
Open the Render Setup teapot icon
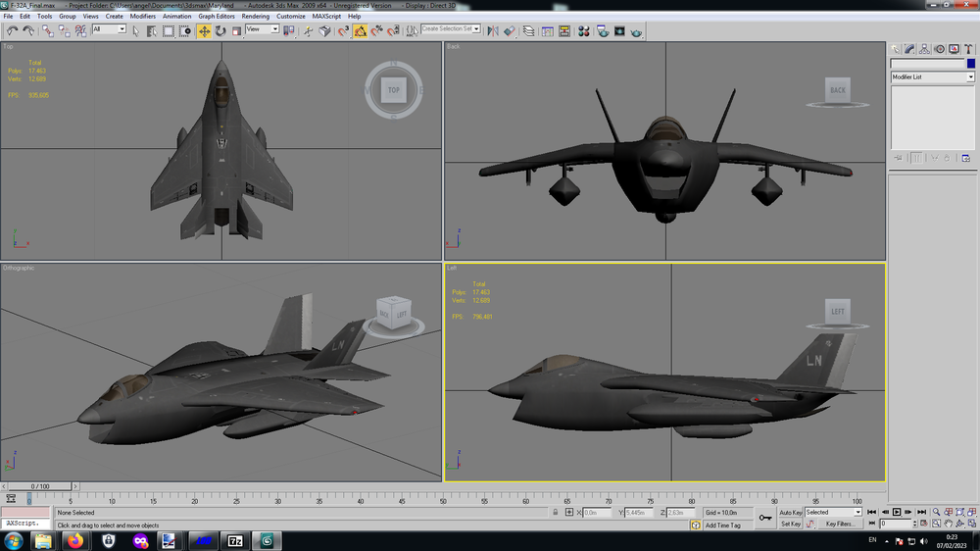(x=603, y=30)
